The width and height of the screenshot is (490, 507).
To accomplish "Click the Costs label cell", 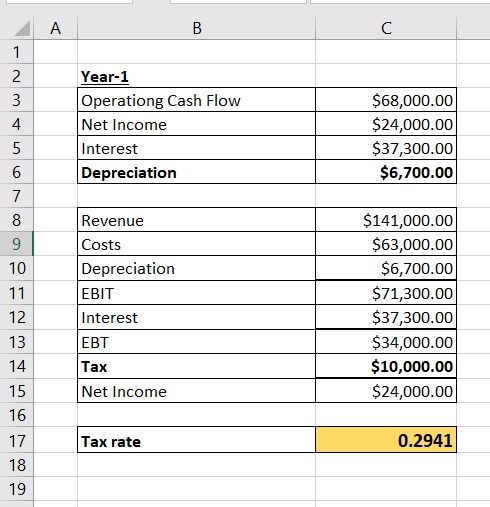I will [x=196, y=244].
